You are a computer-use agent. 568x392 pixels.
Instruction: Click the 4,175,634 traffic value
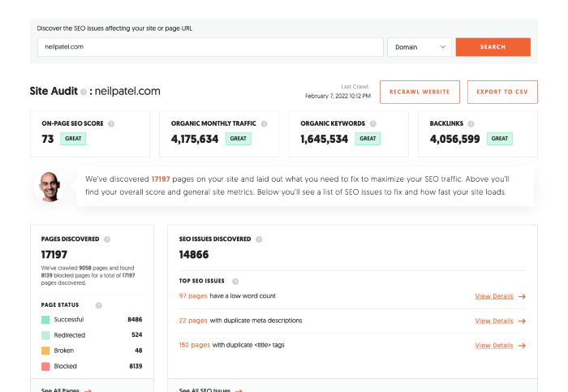coord(195,139)
